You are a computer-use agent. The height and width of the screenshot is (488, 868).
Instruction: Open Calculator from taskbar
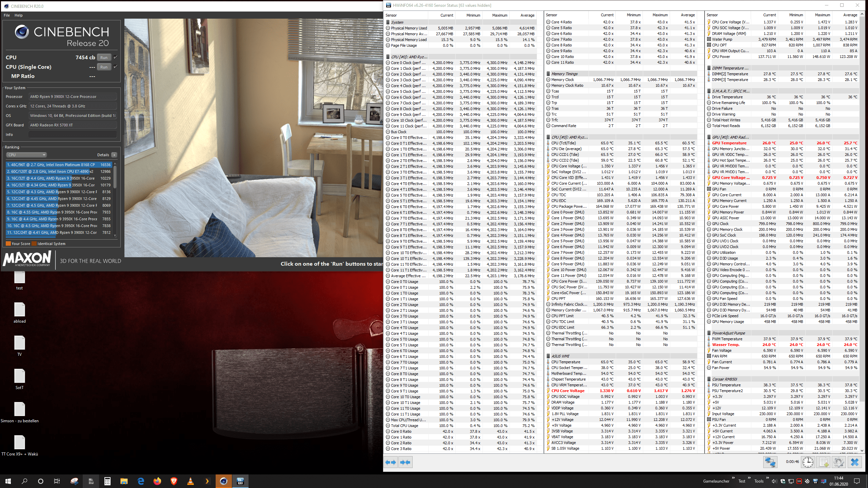(107, 481)
